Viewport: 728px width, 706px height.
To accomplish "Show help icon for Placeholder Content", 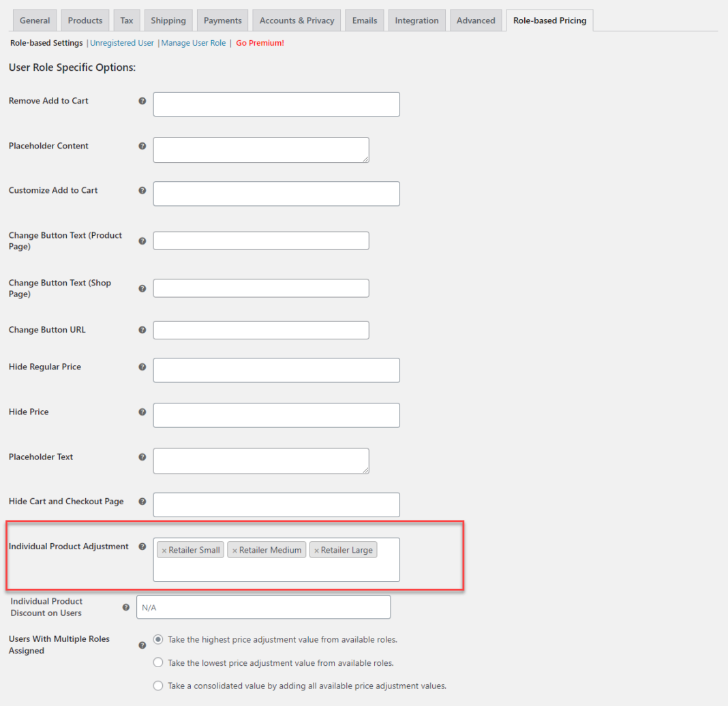I will (142, 146).
